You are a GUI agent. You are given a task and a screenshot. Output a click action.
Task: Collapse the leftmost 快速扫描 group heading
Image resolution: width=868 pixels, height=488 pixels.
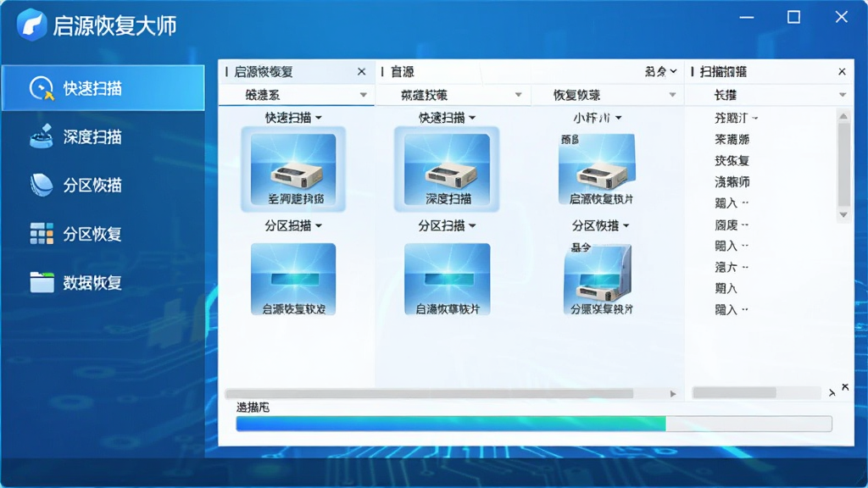(293, 117)
